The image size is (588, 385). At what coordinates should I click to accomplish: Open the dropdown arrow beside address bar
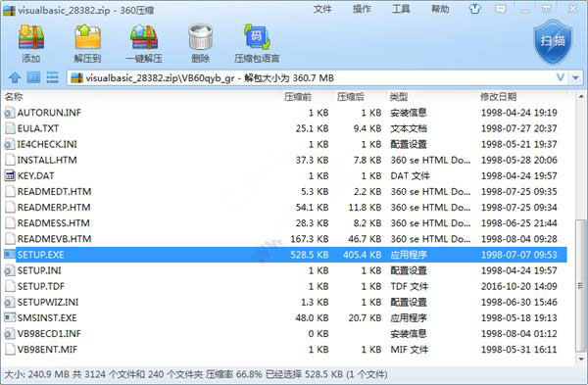click(x=575, y=78)
